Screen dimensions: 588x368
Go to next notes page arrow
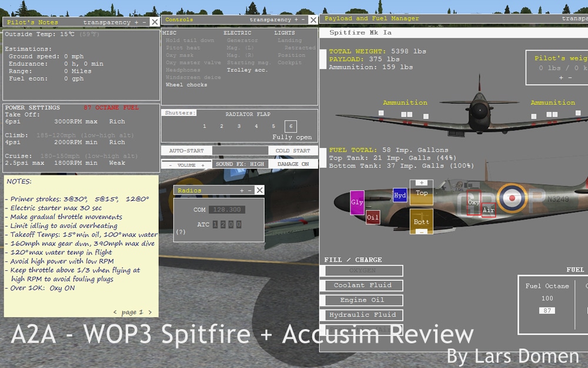[x=150, y=312]
